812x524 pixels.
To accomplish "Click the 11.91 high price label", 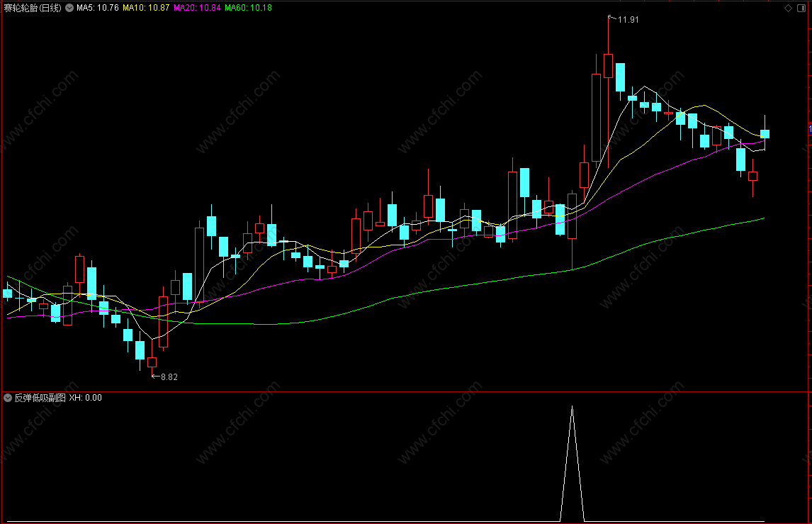I will [628, 20].
